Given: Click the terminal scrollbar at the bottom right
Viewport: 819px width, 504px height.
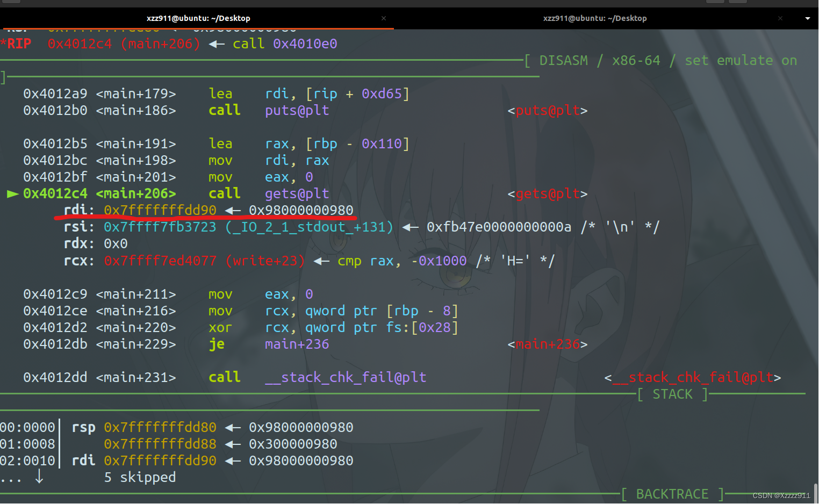Looking at the screenshot, I should (x=815, y=493).
